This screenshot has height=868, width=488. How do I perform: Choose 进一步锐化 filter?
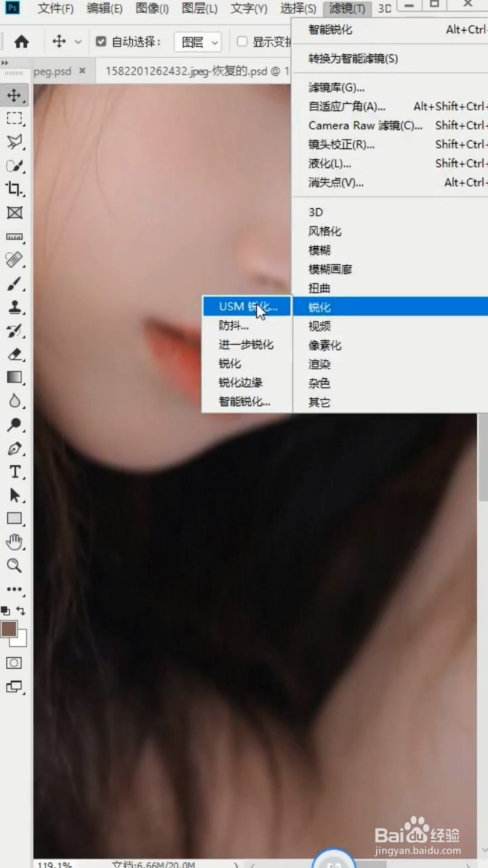pyautogui.click(x=247, y=344)
